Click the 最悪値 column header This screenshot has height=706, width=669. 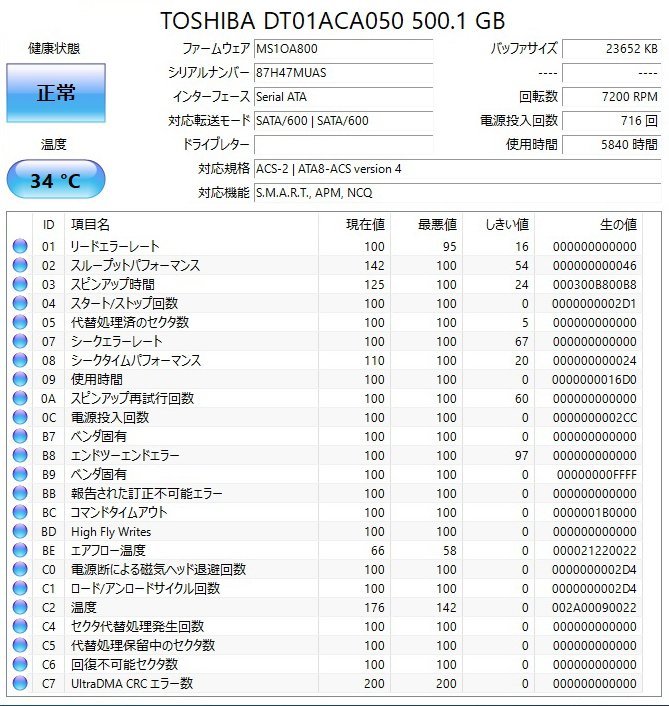tap(426, 224)
